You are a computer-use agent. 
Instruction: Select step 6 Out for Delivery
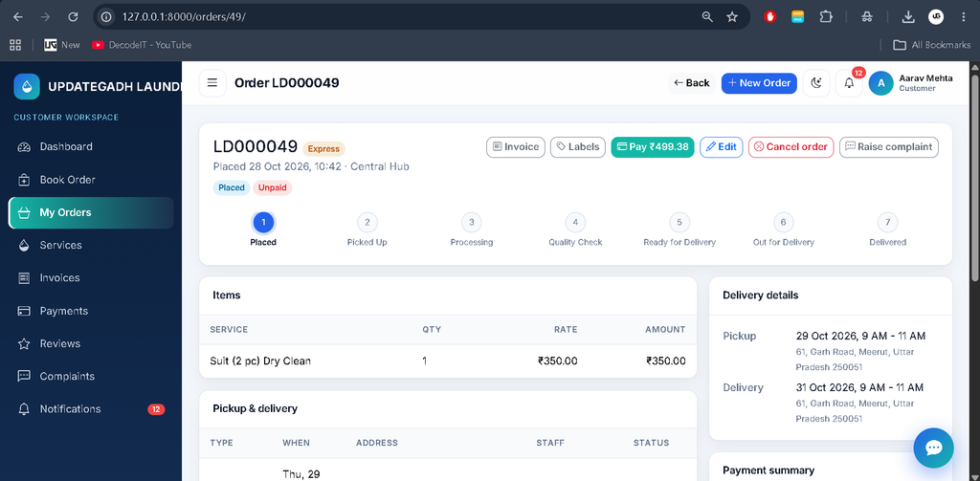tap(783, 223)
